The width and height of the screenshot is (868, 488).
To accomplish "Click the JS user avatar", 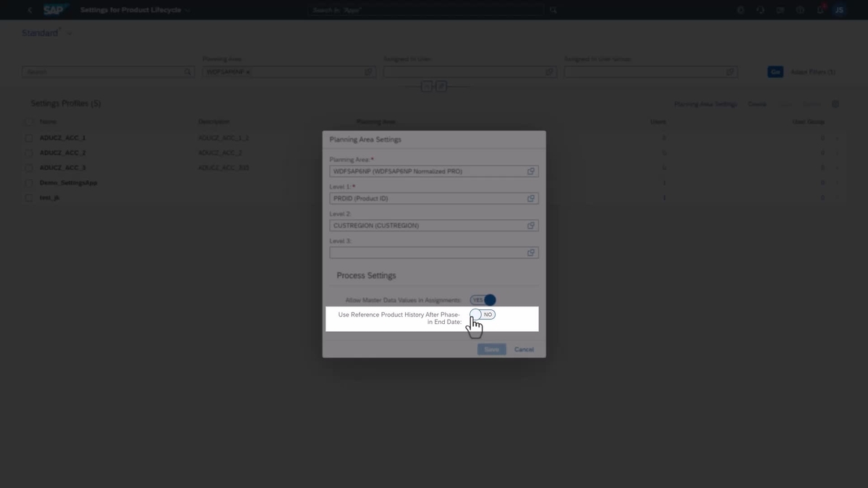I will pos(838,10).
